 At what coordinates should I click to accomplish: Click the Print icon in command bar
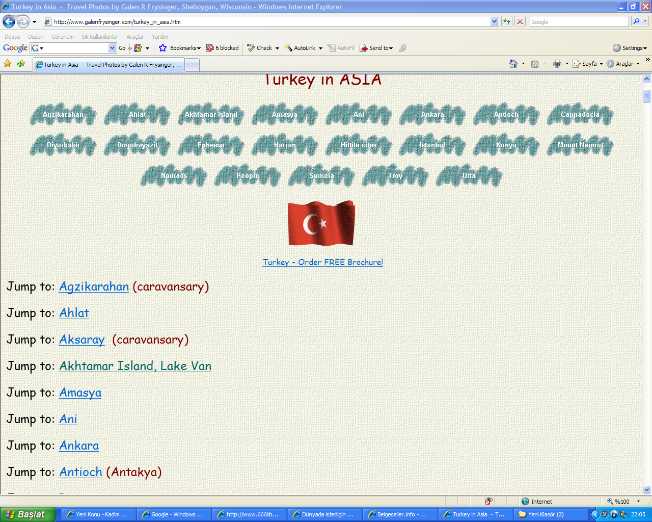click(557, 64)
